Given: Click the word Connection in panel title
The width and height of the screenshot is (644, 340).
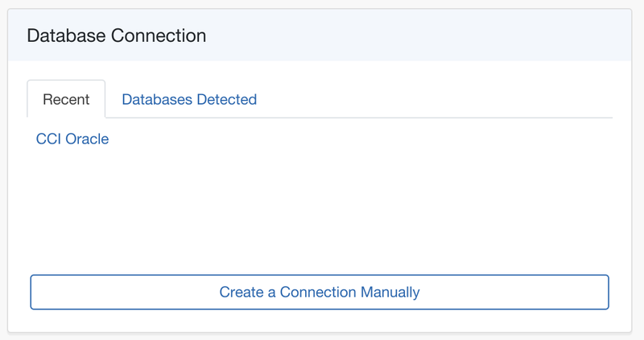Looking at the screenshot, I should tap(159, 35).
